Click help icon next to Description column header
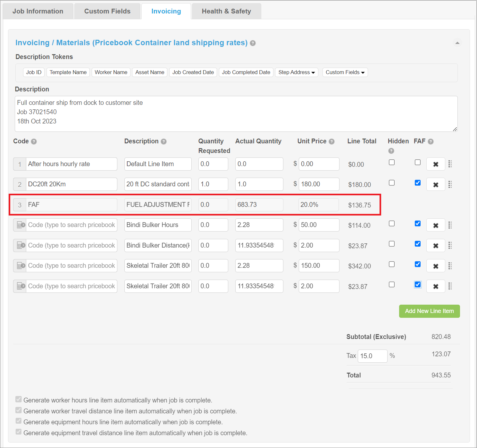This screenshot has height=448, width=477. pos(164,141)
